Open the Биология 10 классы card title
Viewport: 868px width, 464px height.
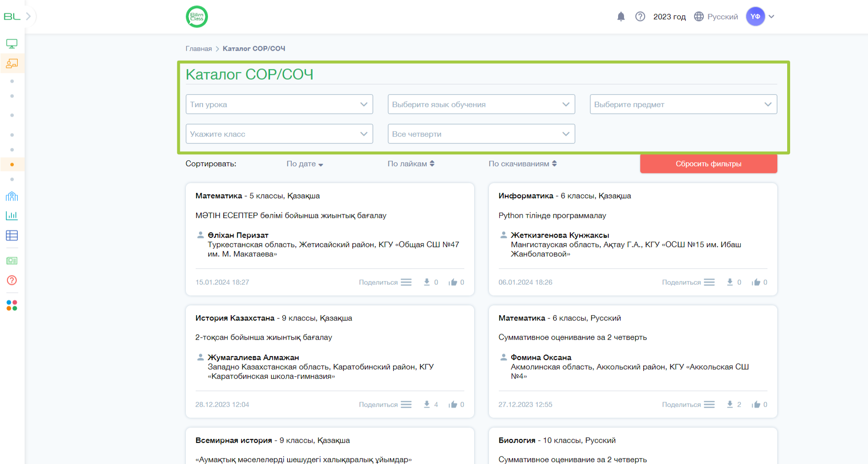557,440
